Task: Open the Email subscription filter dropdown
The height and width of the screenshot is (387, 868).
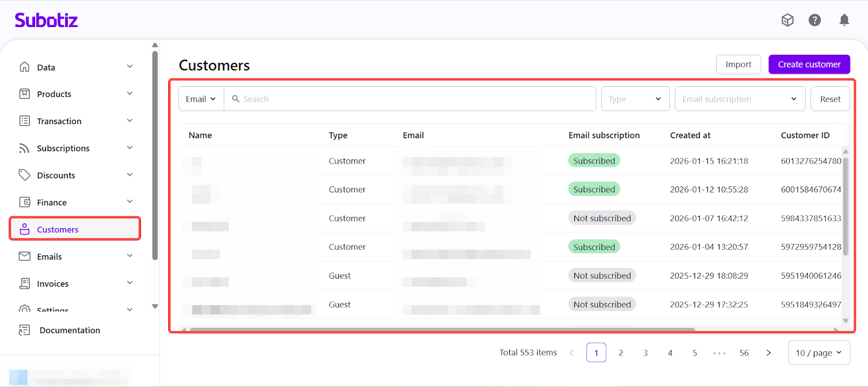Action: pos(739,99)
